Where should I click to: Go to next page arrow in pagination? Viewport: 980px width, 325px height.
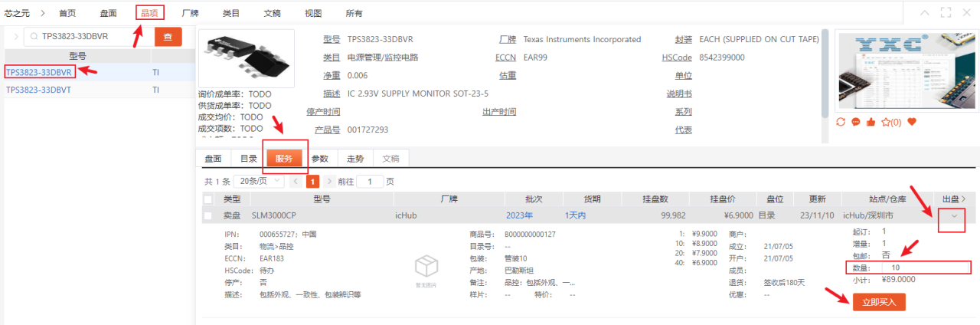(329, 182)
